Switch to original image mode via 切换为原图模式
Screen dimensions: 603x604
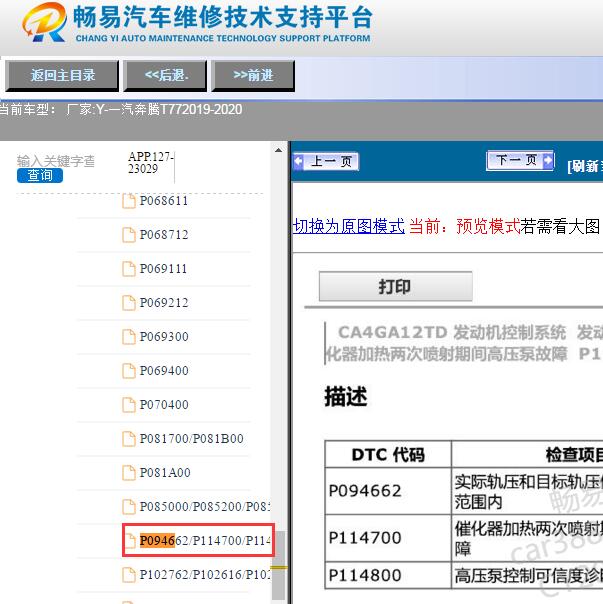[x=349, y=226]
